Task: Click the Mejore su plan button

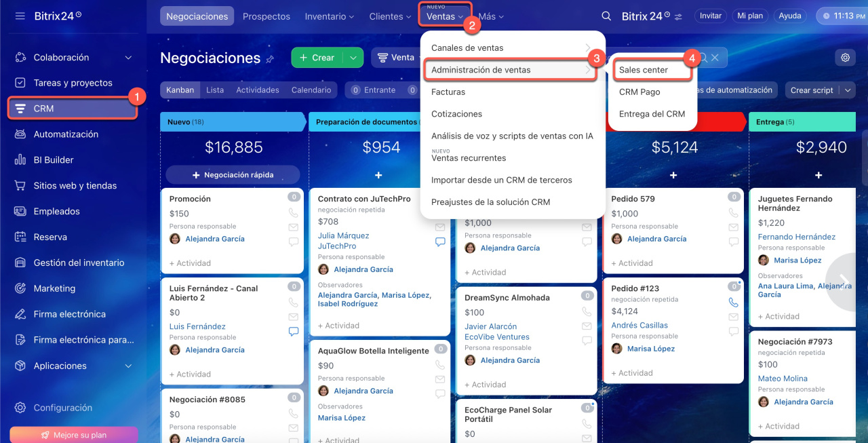Action: click(74, 435)
